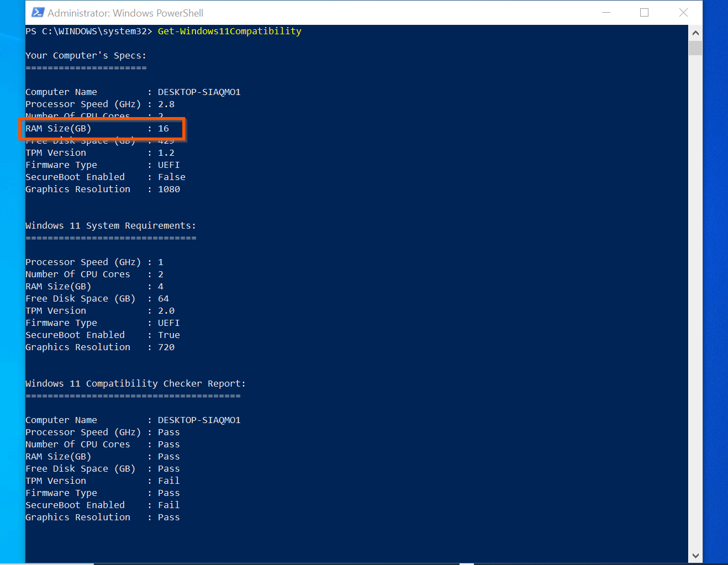This screenshot has width=728, height=565.
Task: Maximize the PowerShell window
Action: pyautogui.click(x=644, y=13)
